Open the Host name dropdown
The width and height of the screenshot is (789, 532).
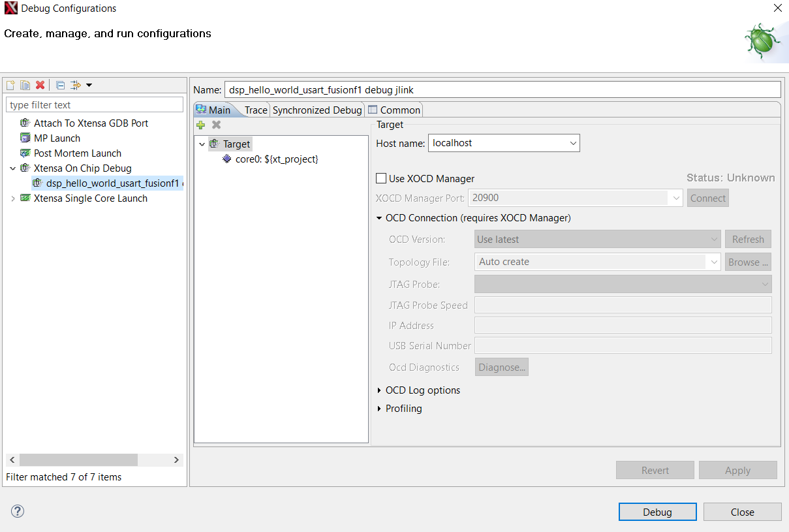[572, 143]
